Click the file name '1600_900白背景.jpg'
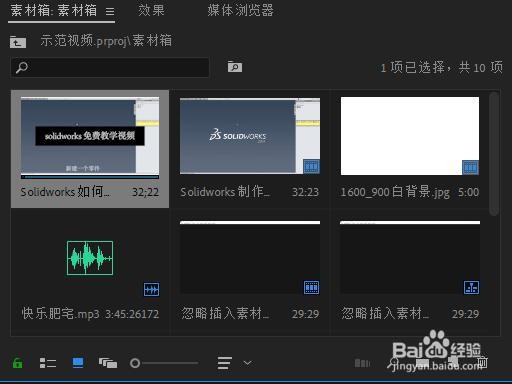512x384 pixels. click(x=395, y=192)
